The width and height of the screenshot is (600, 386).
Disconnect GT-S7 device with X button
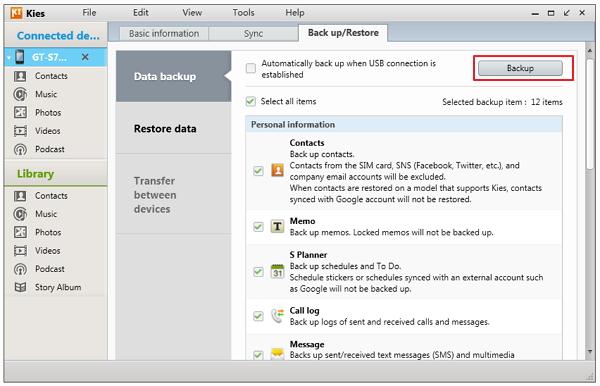coord(85,57)
